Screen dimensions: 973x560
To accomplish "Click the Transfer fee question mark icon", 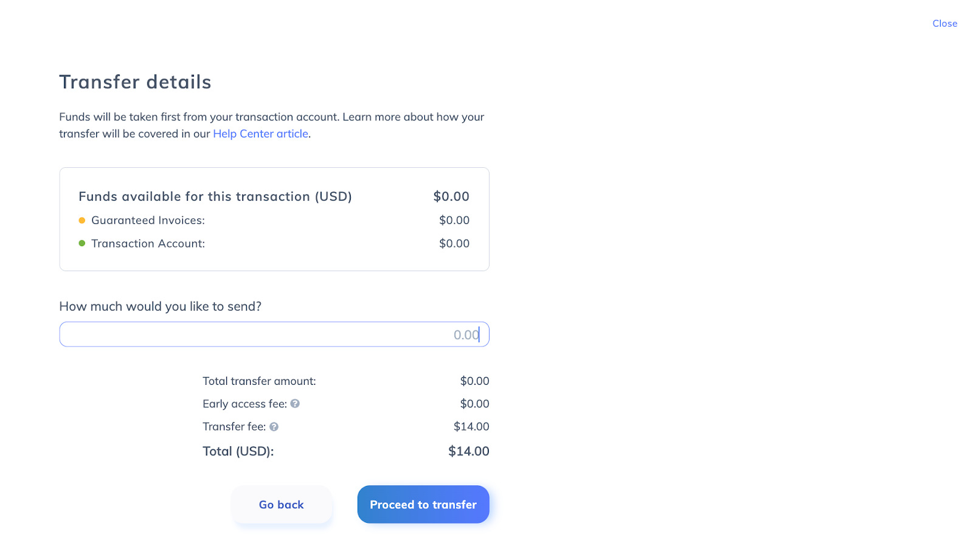I will [x=274, y=427].
